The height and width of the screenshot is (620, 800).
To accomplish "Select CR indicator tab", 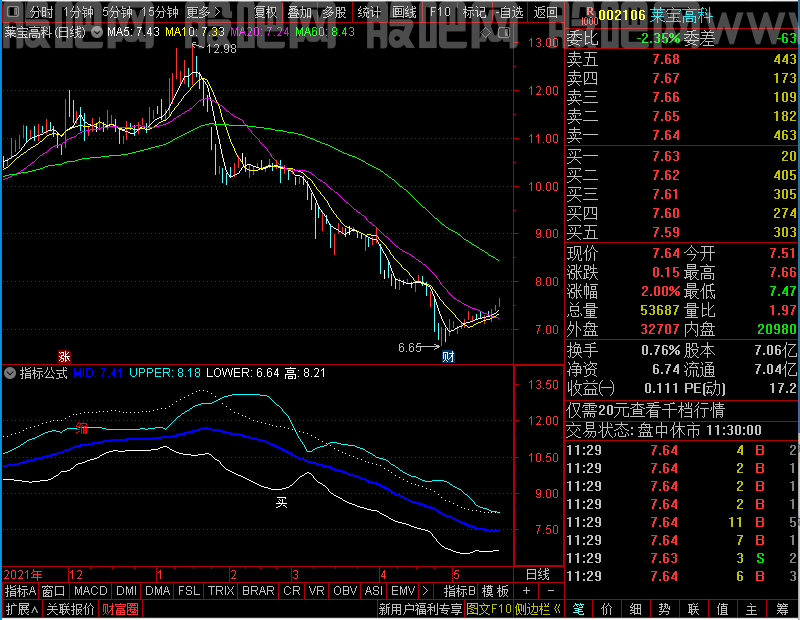I will 292,591.
